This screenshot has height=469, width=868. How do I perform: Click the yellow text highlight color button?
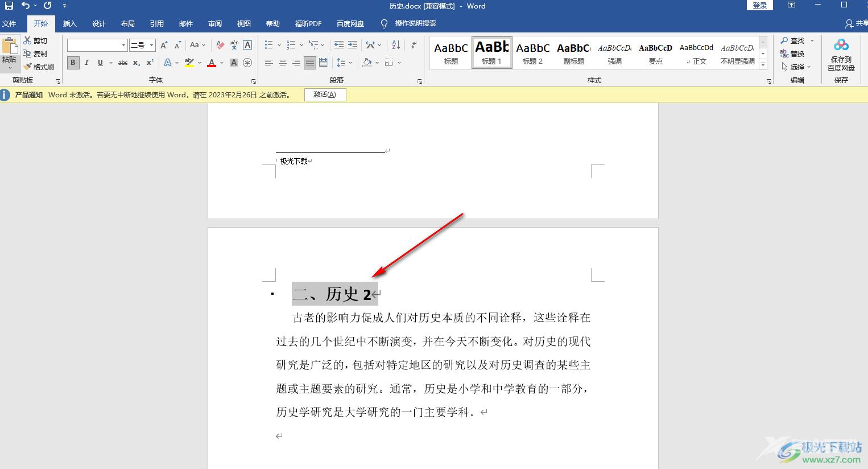189,63
